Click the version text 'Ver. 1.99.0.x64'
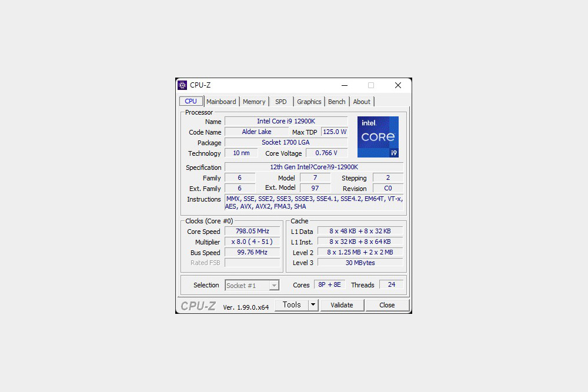The image size is (588, 392). point(246,307)
